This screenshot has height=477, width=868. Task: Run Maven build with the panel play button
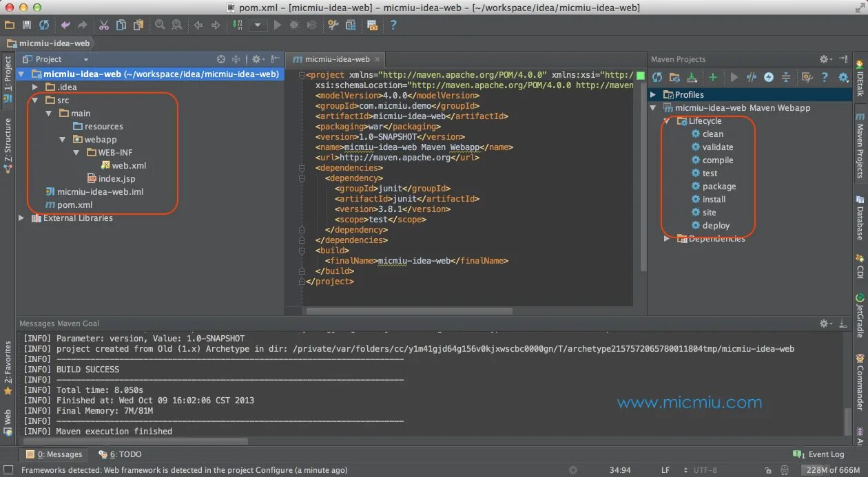point(734,78)
